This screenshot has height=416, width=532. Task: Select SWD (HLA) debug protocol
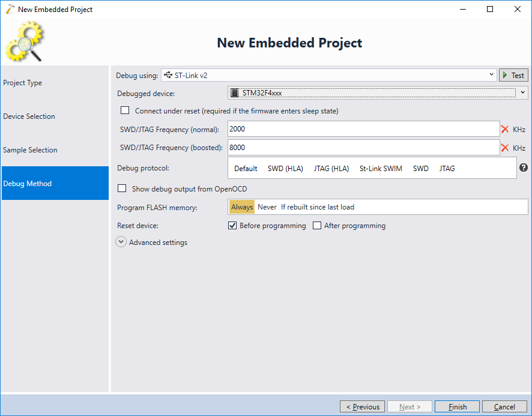tap(285, 168)
